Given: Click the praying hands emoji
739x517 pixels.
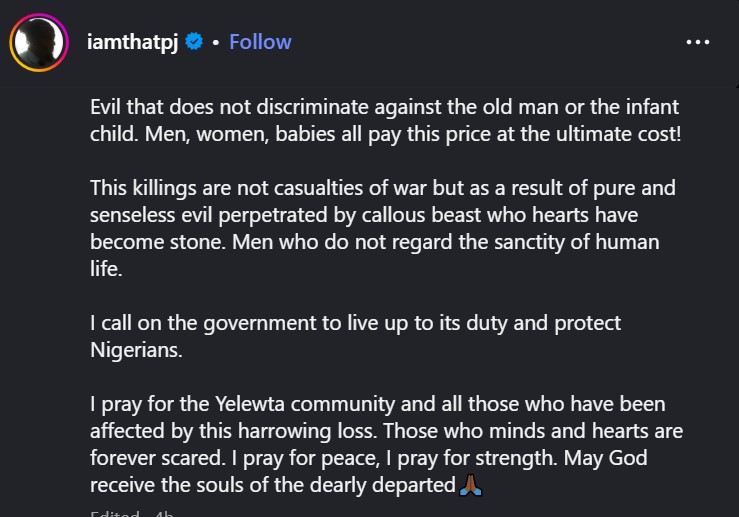Looking at the screenshot, I should [x=472, y=485].
